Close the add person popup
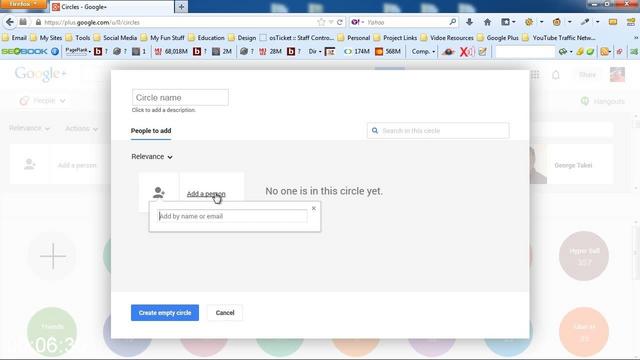The width and height of the screenshot is (640, 360). (x=313, y=209)
